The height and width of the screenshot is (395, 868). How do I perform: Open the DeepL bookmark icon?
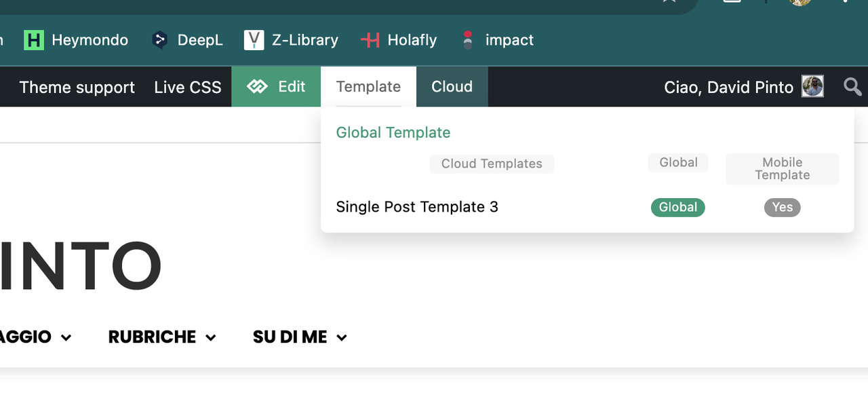160,40
